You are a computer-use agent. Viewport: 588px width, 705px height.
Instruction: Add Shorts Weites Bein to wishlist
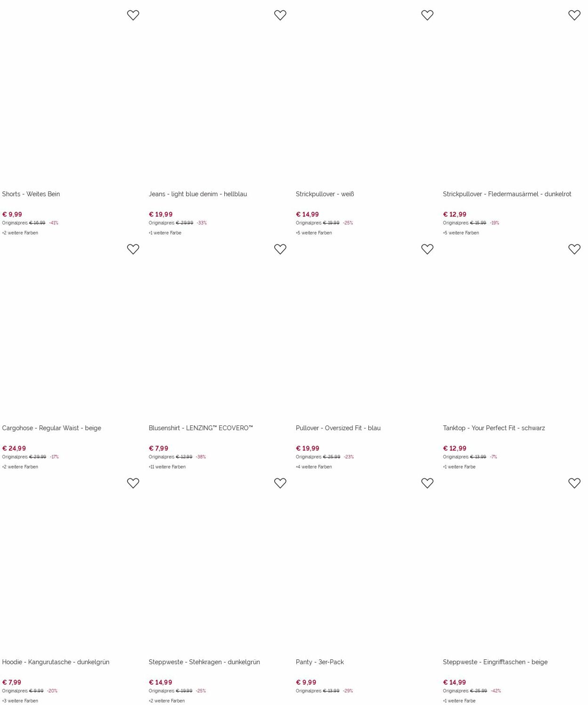[133, 15]
